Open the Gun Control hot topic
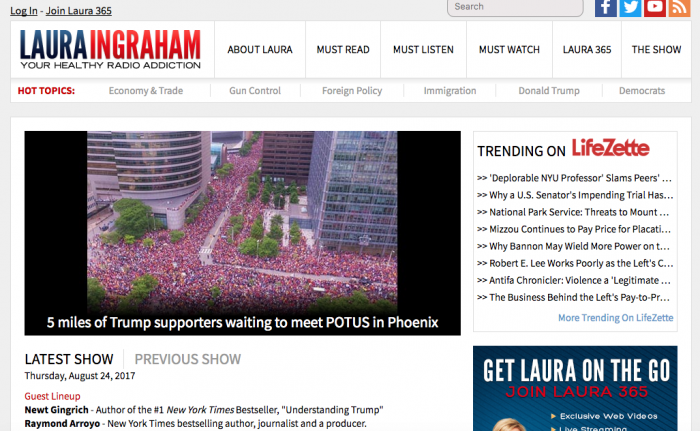 click(255, 91)
